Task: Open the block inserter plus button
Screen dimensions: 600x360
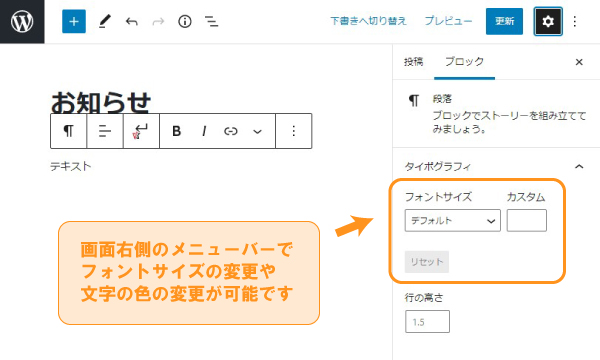Action: point(74,21)
